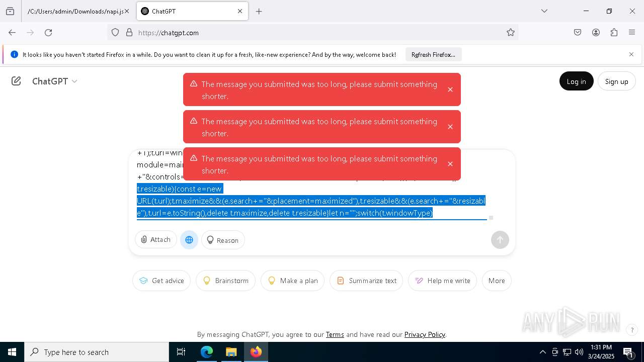Dismiss the first too-long error message
The image size is (644, 362).
(450, 89)
